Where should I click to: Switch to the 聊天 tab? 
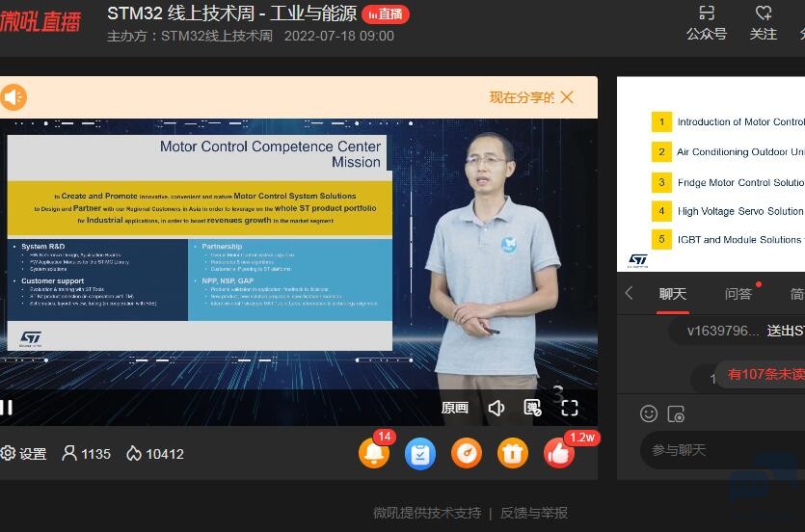click(x=673, y=294)
